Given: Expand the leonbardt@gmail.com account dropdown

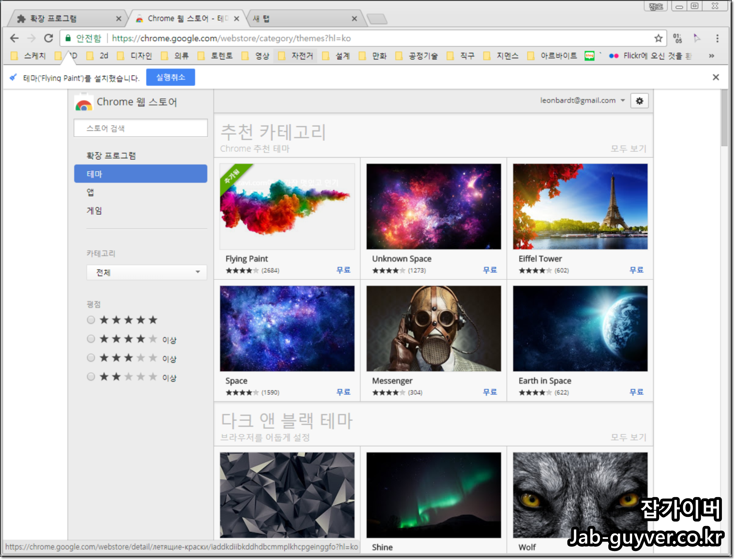Looking at the screenshot, I should (583, 100).
